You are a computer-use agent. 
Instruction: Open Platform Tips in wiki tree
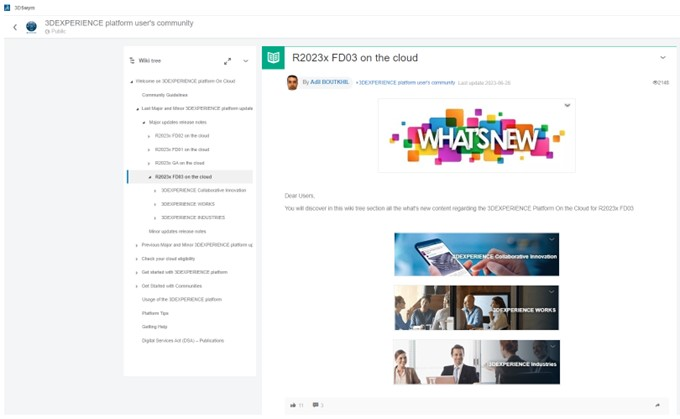tap(155, 313)
